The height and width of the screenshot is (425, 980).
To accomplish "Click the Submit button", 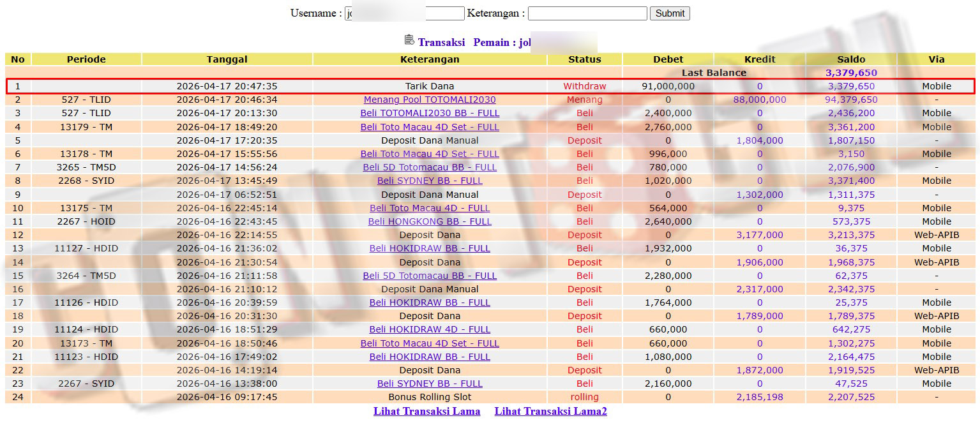I will tap(670, 13).
